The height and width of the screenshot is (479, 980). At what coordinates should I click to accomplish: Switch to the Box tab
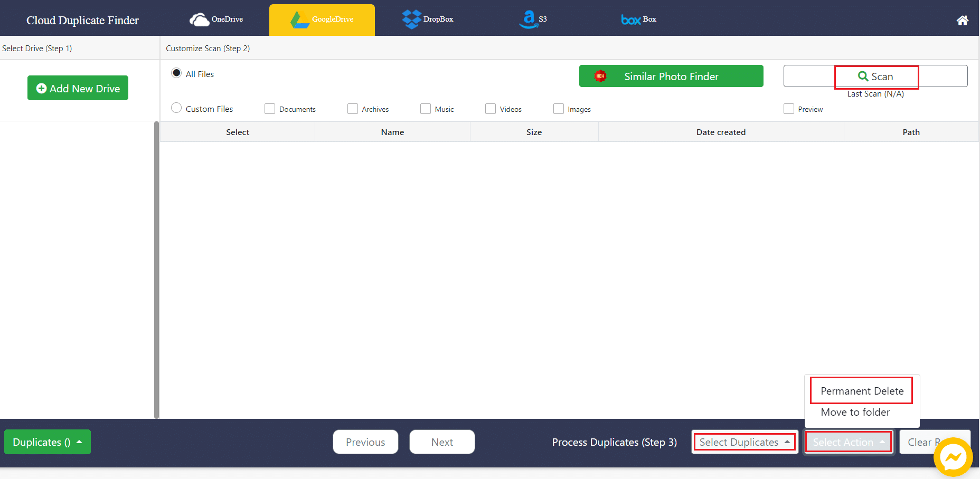pos(639,20)
